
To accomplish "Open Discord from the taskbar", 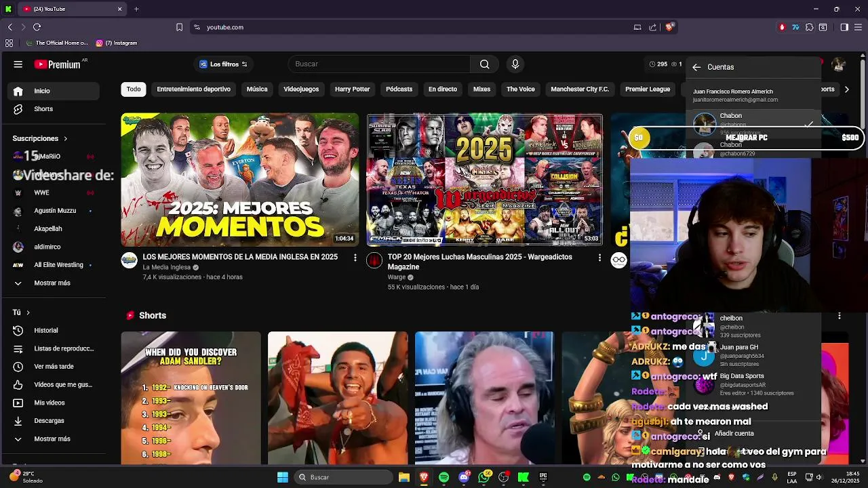I will (464, 477).
